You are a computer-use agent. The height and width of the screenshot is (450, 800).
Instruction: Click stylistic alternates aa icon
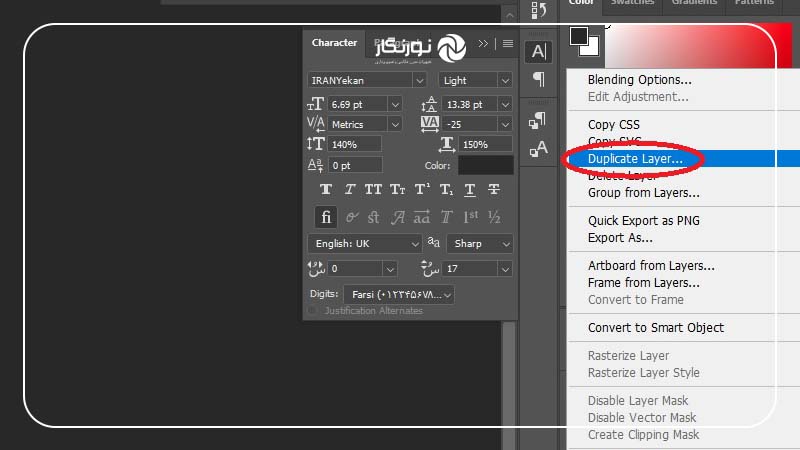pos(421,217)
